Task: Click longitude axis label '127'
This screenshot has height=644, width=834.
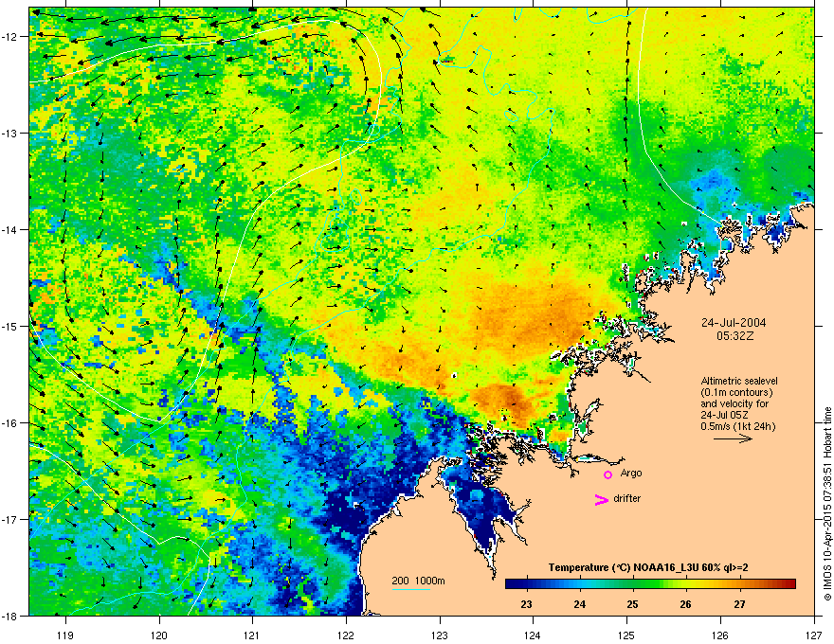Action: point(814,635)
